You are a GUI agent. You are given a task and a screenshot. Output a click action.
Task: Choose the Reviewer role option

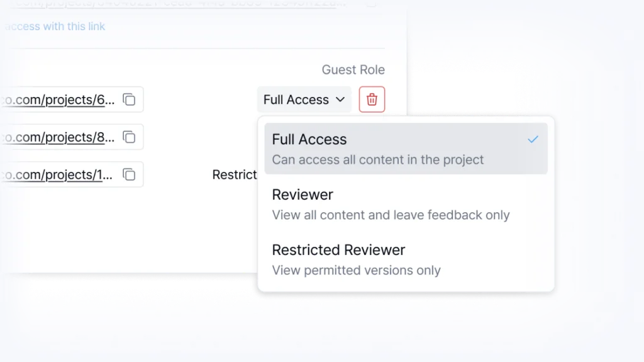tap(303, 195)
